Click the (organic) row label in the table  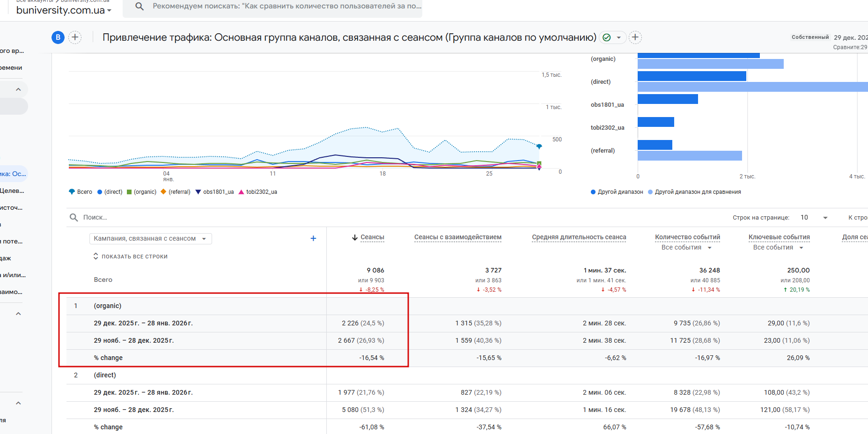tap(108, 306)
